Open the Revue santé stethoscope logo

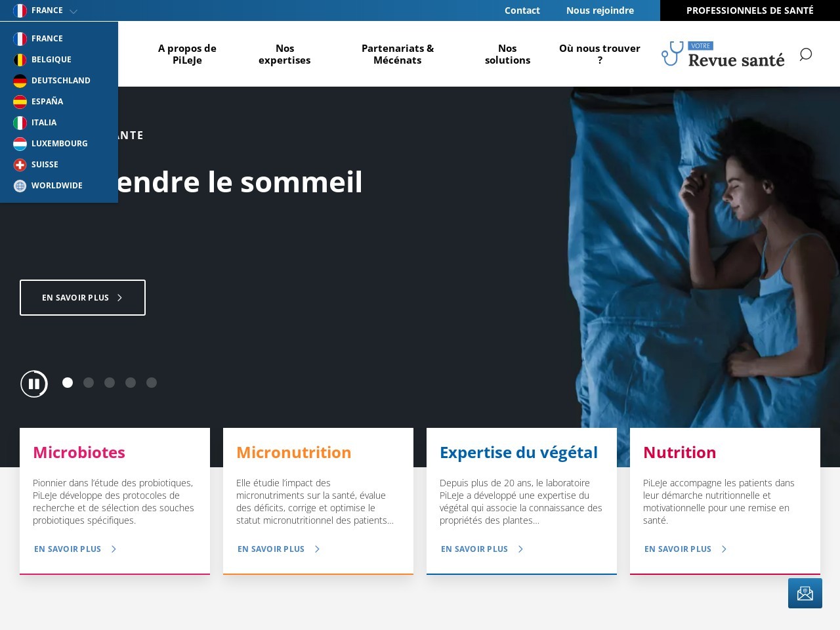tap(723, 54)
